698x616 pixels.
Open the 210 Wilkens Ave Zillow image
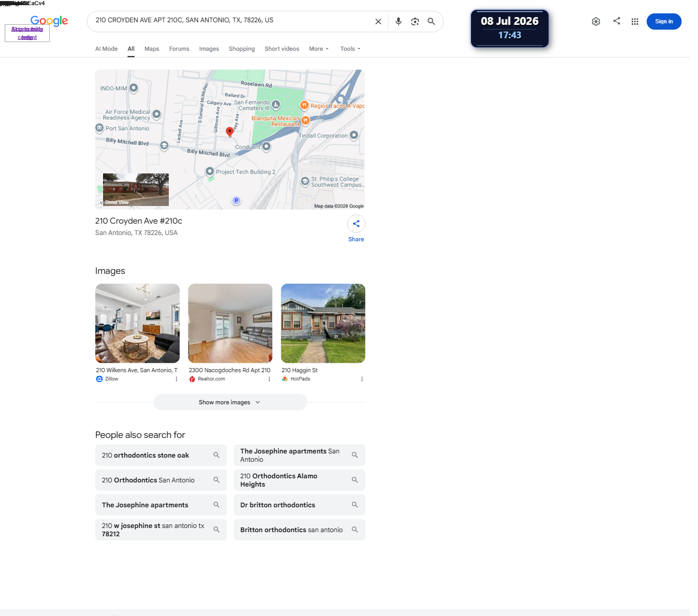pos(137,323)
